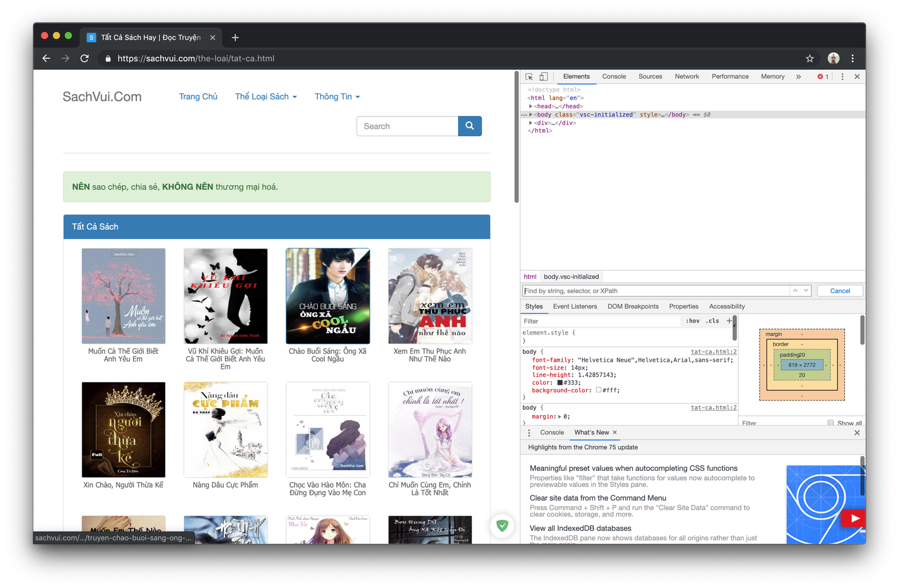Expand the head node in DOM tree

[x=531, y=106]
